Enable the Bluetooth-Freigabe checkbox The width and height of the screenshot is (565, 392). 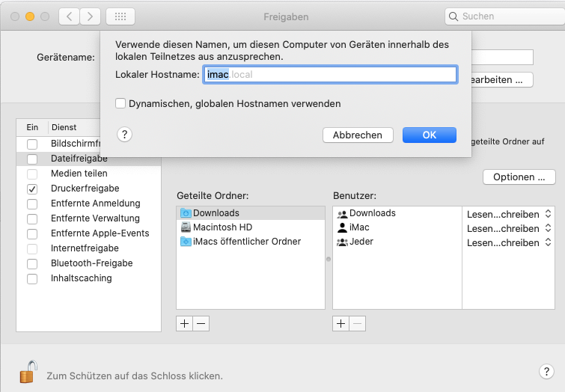click(x=32, y=263)
